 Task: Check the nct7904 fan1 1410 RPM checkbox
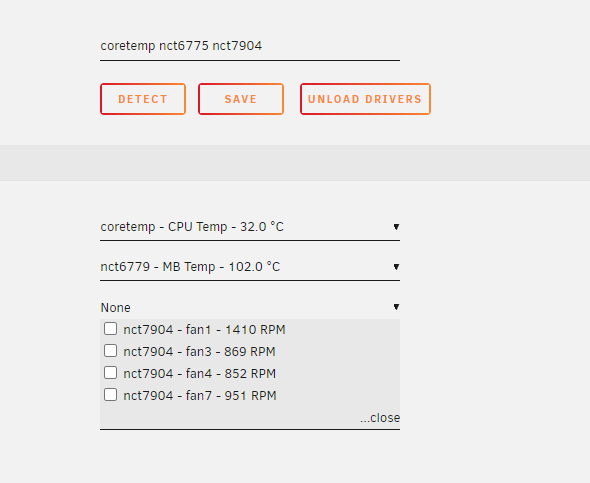coord(110,328)
